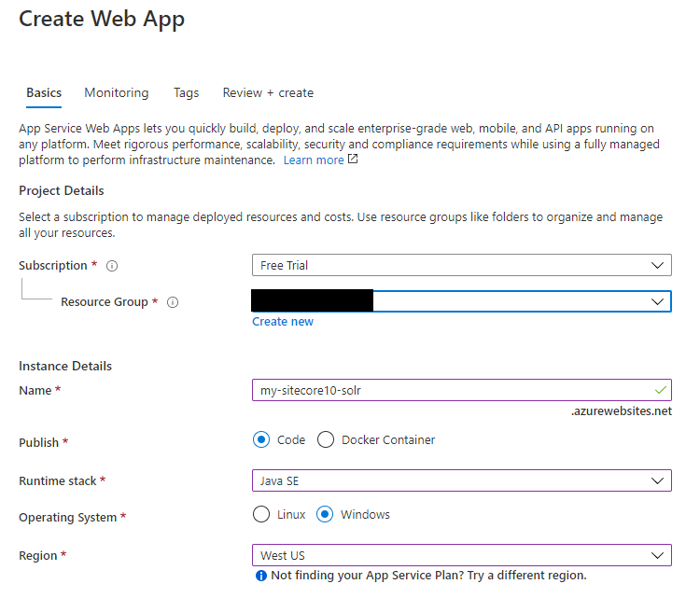This screenshot has width=700, height=598.
Task: Select the Docker Container publish option
Action: click(326, 439)
